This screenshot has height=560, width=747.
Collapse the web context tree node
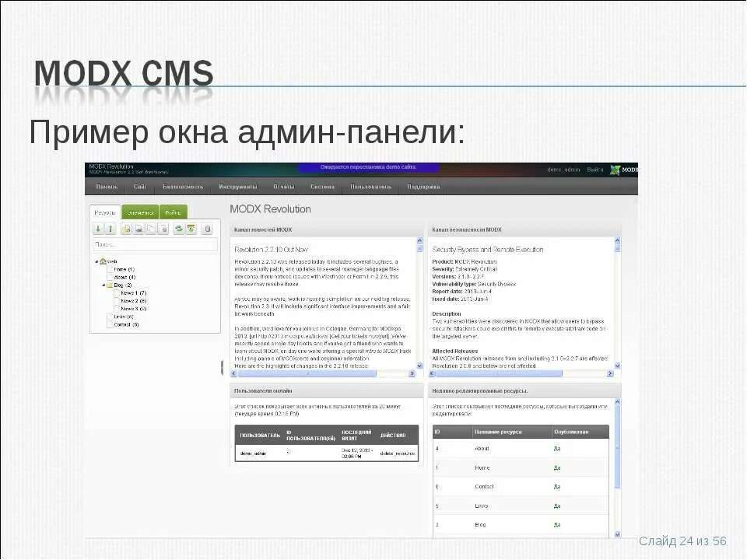pos(96,261)
